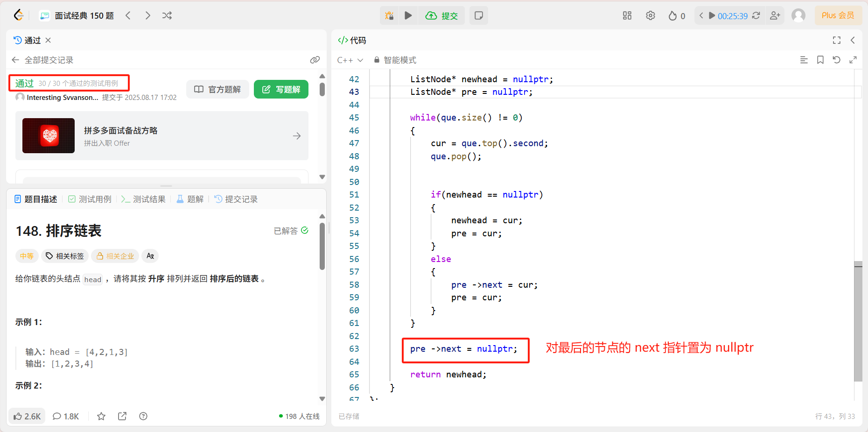
Task: Open the layout switcher grid icon
Action: pyautogui.click(x=627, y=15)
